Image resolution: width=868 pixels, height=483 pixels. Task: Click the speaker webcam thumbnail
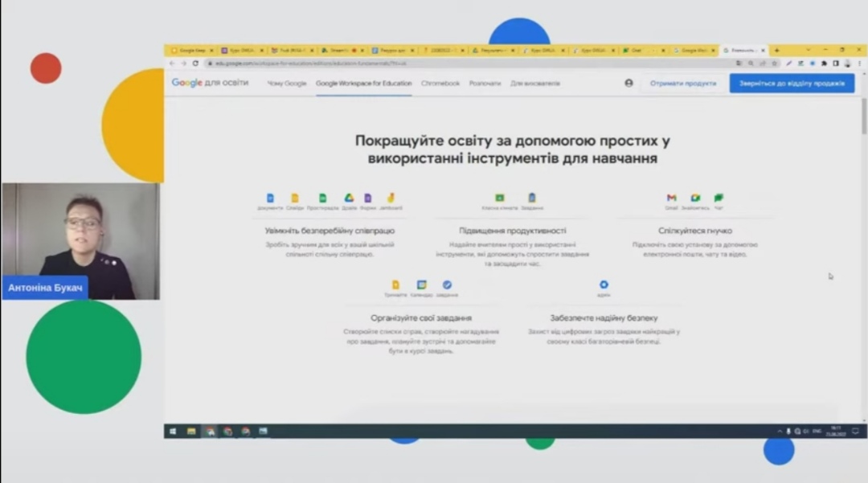pos(81,241)
